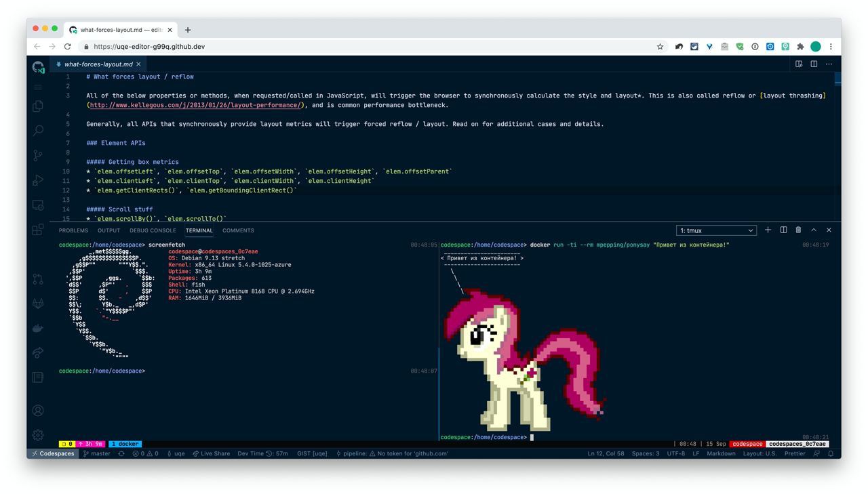The image size is (868, 494).
Task: Open errors and warnings count in status bar
Action: click(145, 453)
